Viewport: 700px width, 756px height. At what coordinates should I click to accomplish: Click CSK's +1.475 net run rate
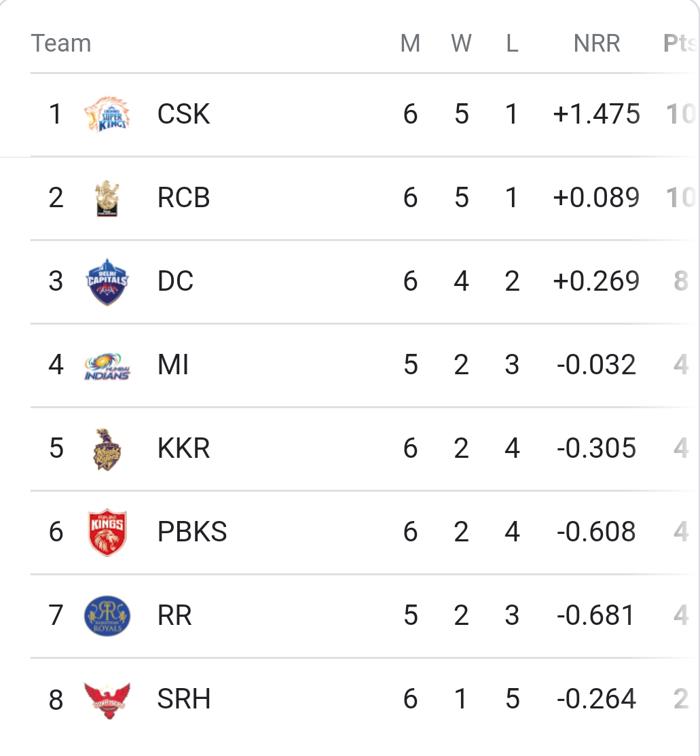click(597, 114)
